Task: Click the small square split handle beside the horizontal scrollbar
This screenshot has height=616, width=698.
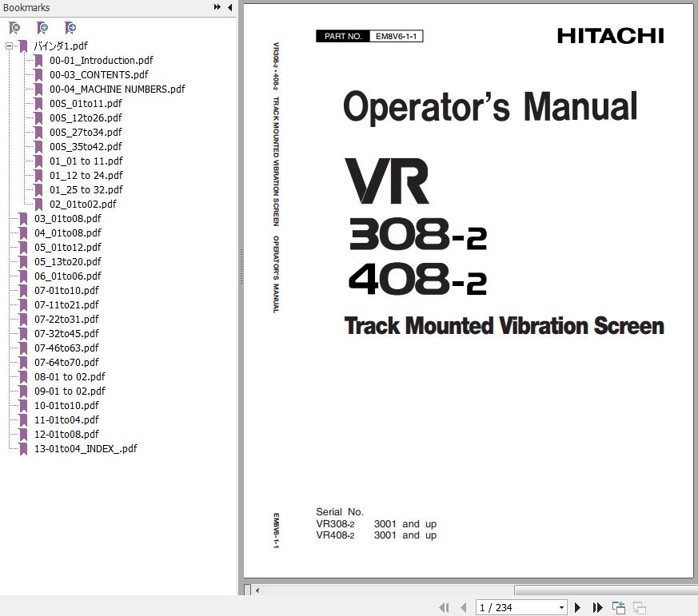Action: pos(248,590)
